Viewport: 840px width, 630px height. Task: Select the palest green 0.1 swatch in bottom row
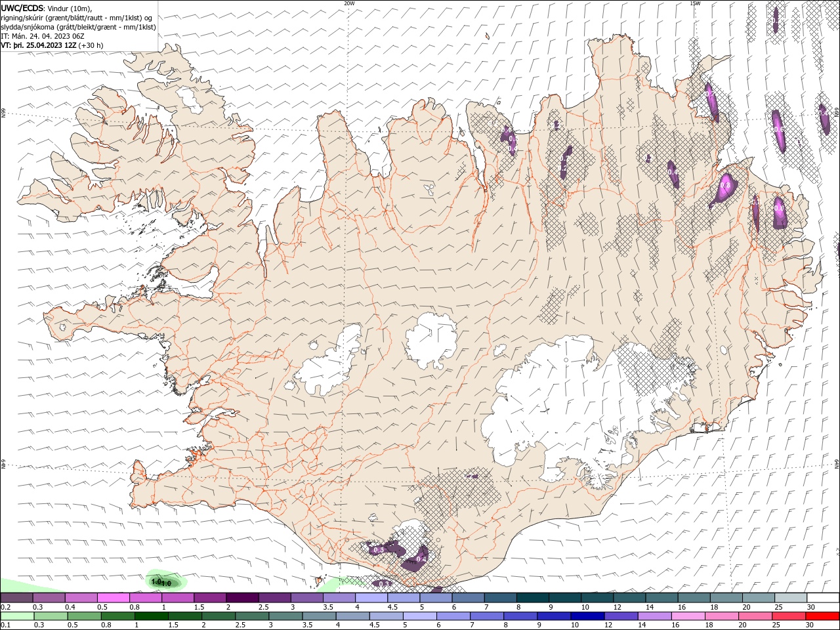pos(16,616)
